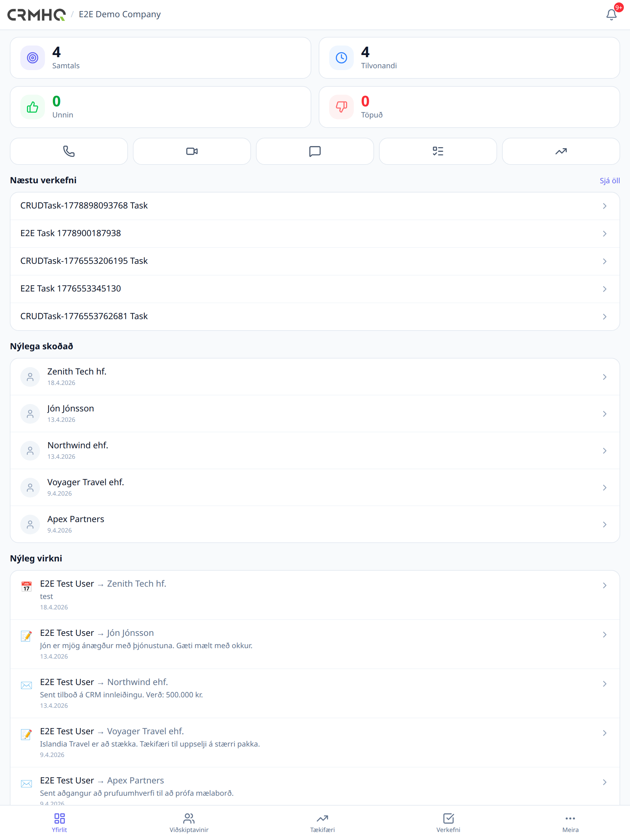630x840 pixels.
Task: Click the Northwind ehf. avatar icon
Action: click(x=30, y=450)
